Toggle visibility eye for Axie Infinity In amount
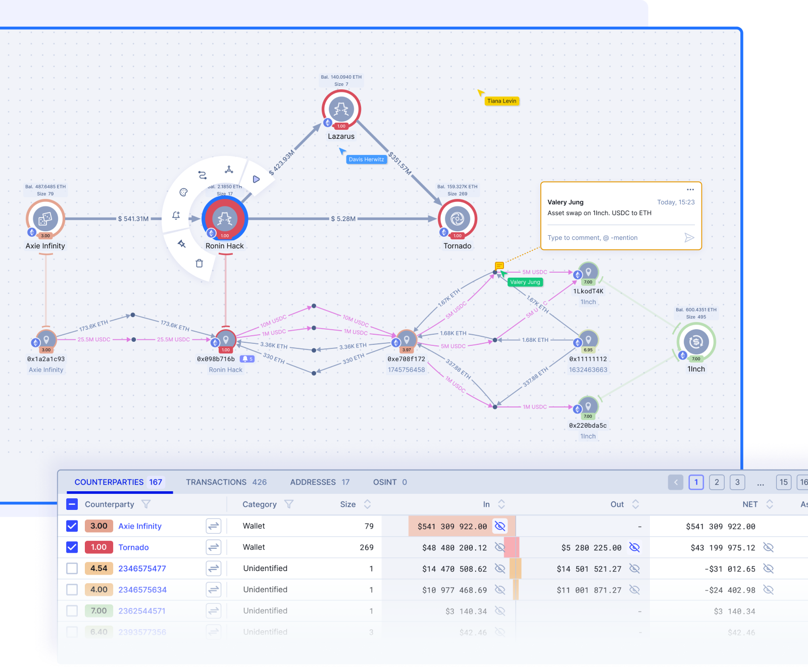 (x=500, y=526)
